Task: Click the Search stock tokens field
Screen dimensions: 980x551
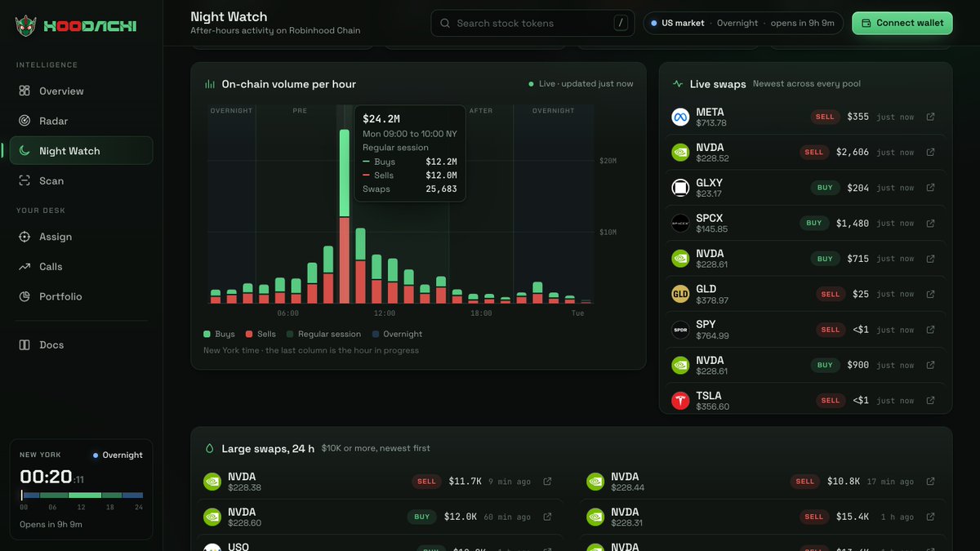Action: click(x=532, y=23)
